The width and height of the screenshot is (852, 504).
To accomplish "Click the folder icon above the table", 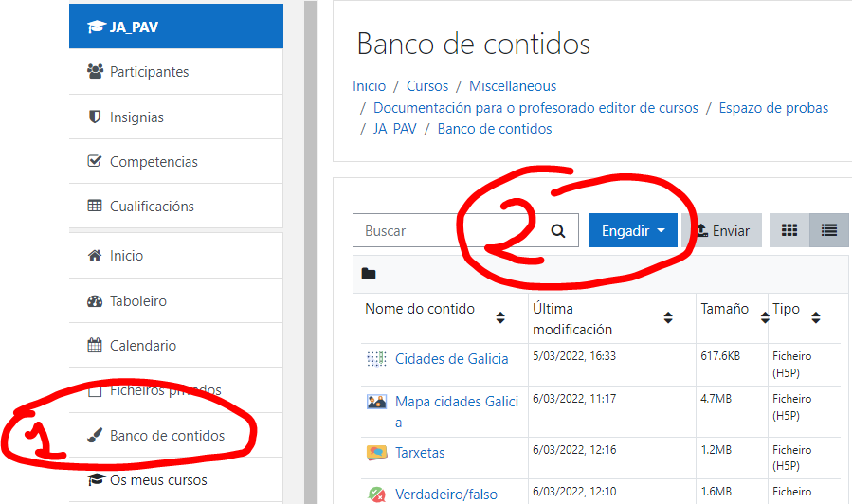I will coord(369,275).
